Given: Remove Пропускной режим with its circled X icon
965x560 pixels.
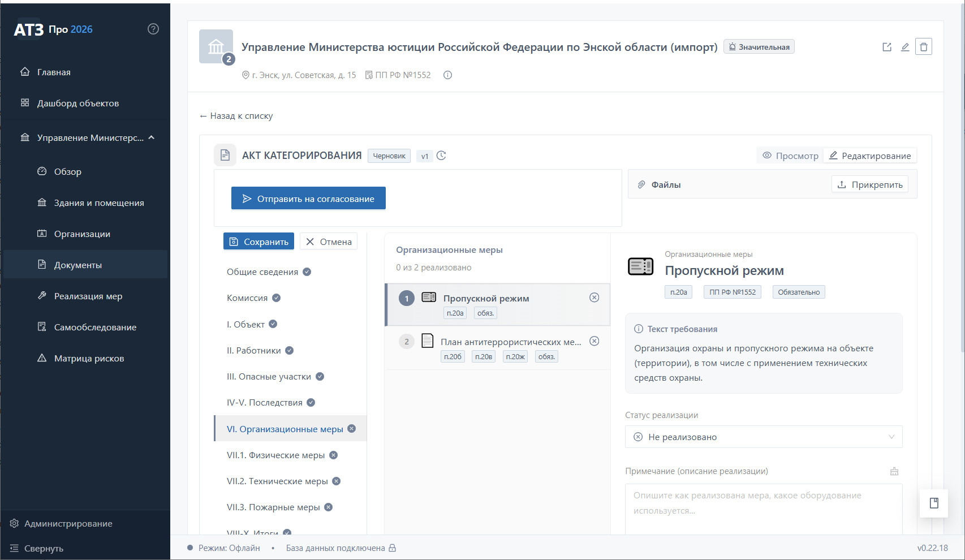Looking at the screenshot, I should (594, 298).
